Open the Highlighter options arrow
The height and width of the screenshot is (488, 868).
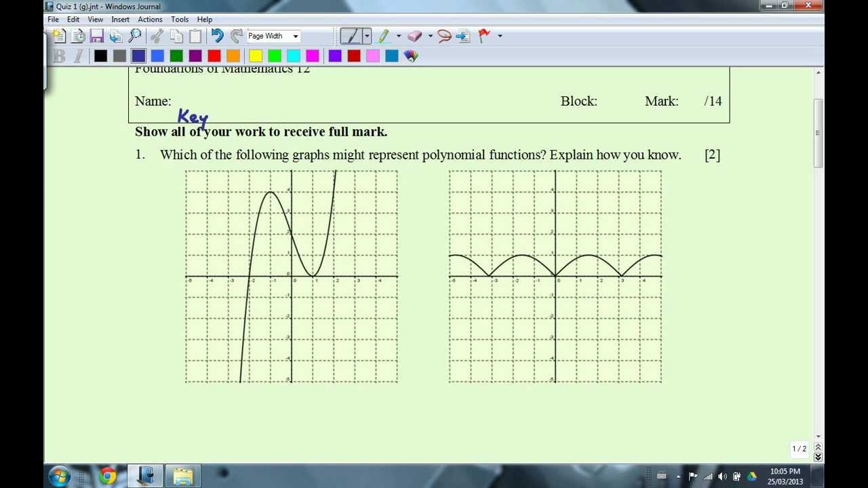pyautogui.click(x=399, y=36)
